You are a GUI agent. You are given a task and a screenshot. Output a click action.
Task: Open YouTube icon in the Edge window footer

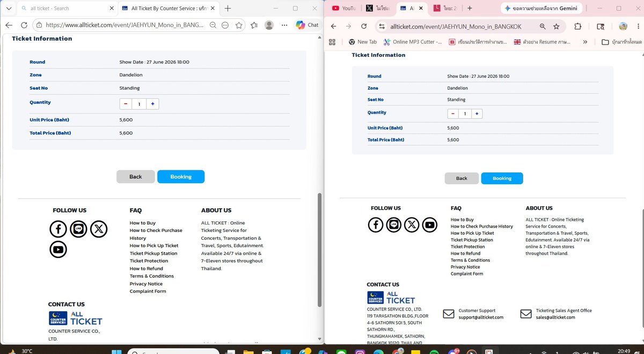(58, 249)
